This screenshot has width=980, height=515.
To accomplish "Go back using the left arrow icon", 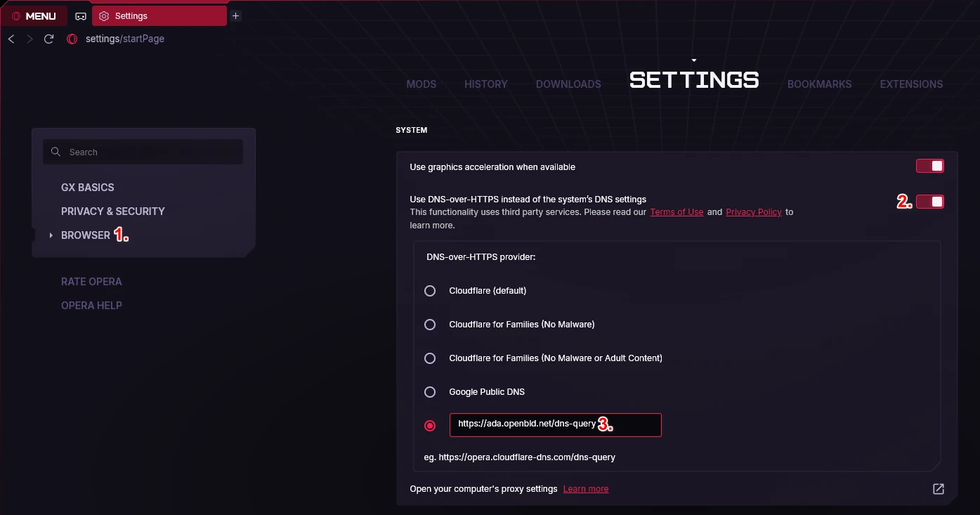I will tap(11, 39).
